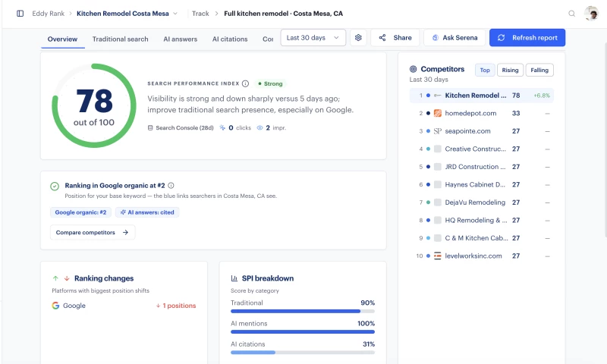Image resolution: width=607 pixels, height=364 pixels.
Task: Select the Top competitors filter
Action: [485, 70]
